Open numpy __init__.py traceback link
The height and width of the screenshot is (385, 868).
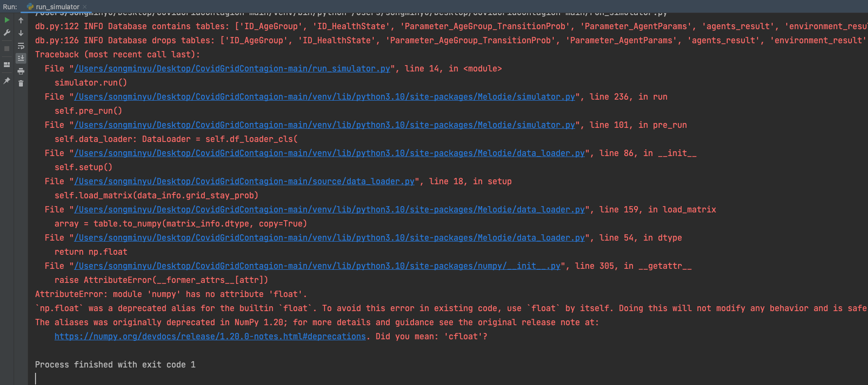[317, 266]
